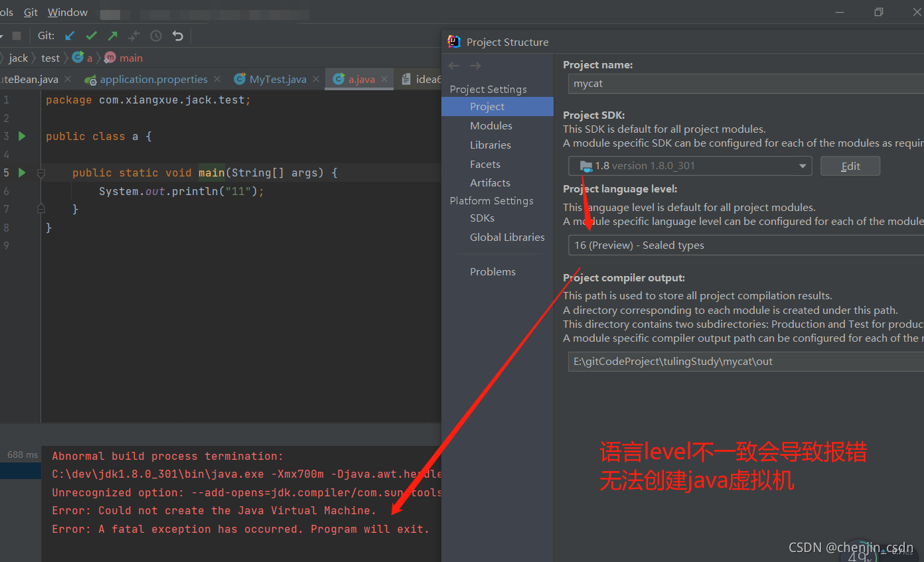Click the Git Rollback undo icon
The image size is (924, 562).
click(177, 36)
